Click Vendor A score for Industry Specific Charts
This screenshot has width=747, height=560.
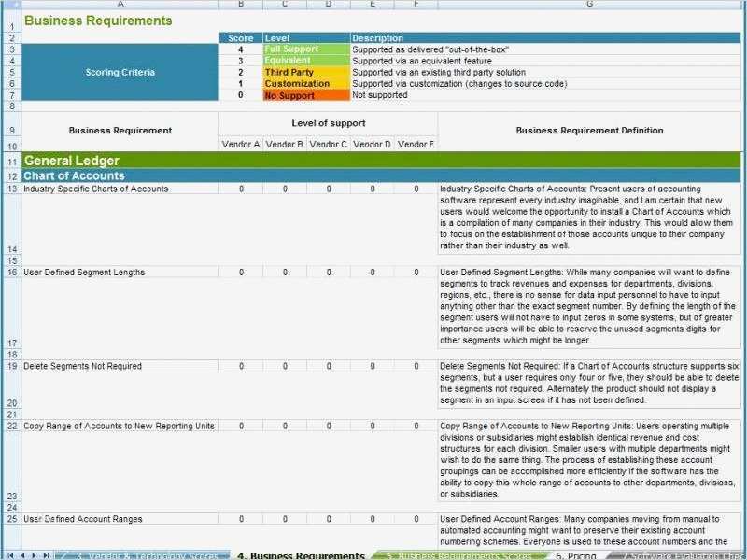pyautogui.click(x=241, y=189)
